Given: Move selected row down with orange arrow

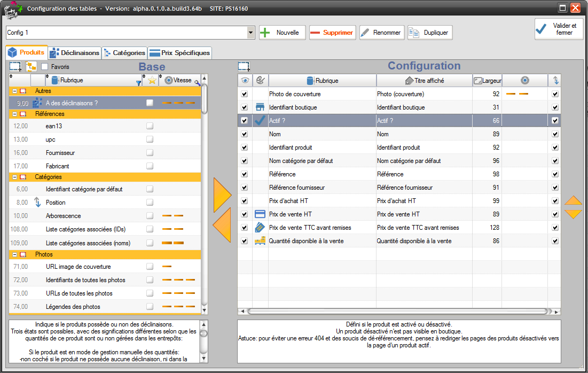Looking at the screenshot, I should point(573,214).
